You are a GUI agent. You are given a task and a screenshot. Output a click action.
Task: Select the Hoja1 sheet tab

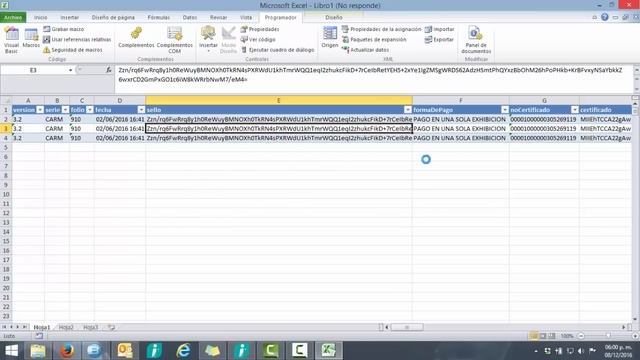[42, 327]
